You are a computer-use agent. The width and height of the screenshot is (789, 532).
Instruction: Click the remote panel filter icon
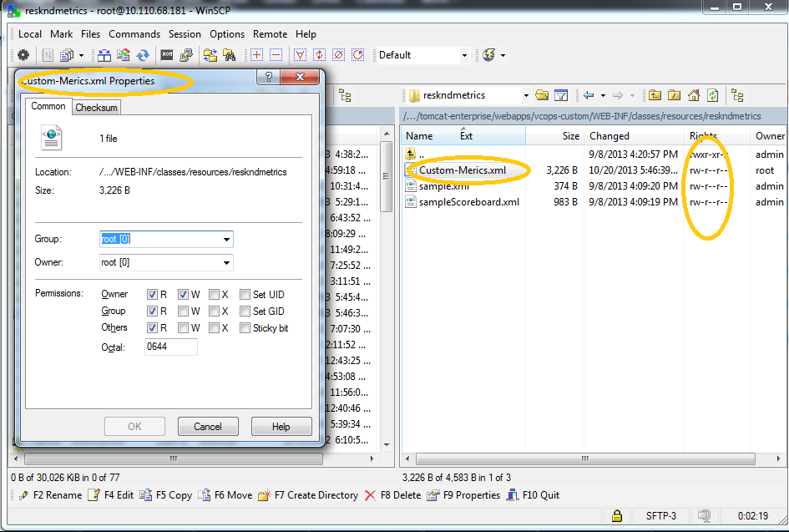pyautogui.click(x=561, y=95)
